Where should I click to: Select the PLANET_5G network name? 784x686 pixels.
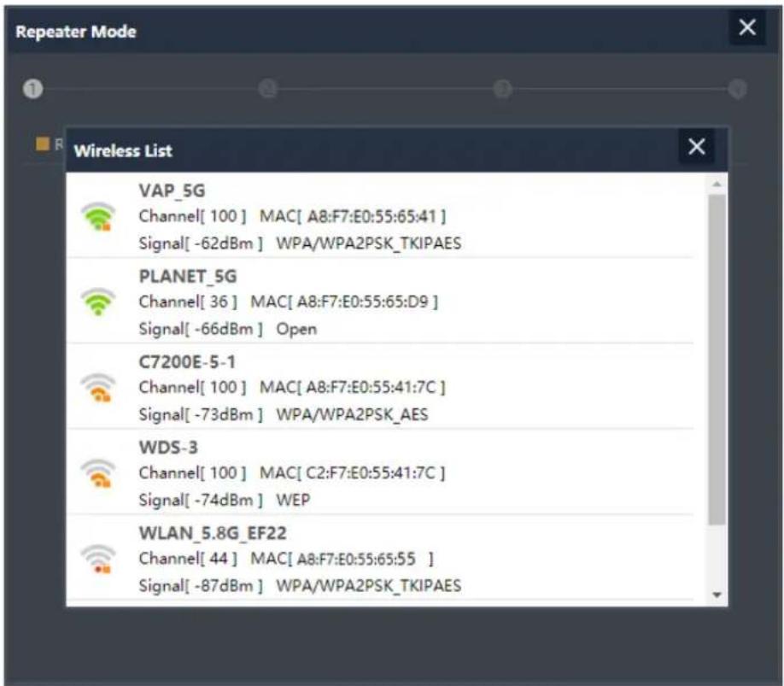(188, 276)
